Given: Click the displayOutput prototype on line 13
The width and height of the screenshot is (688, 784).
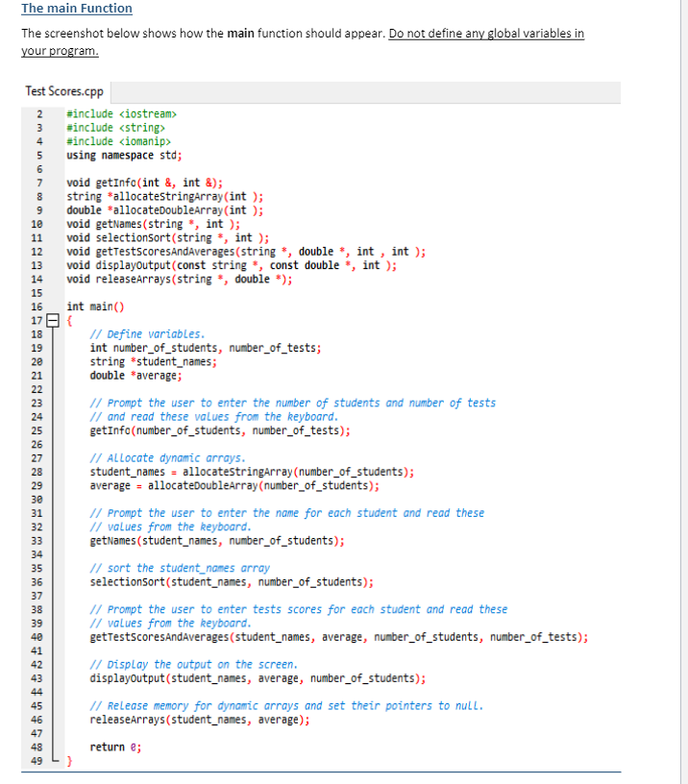Looking at the screenshot, I should pyautogui.click(x=232, y=265).
